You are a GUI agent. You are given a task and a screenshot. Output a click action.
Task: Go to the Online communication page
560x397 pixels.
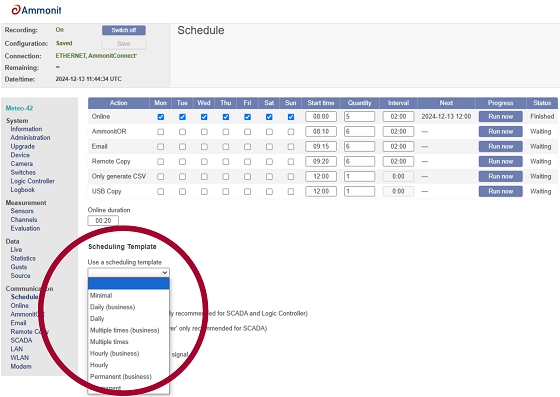(x=19, y=306)
